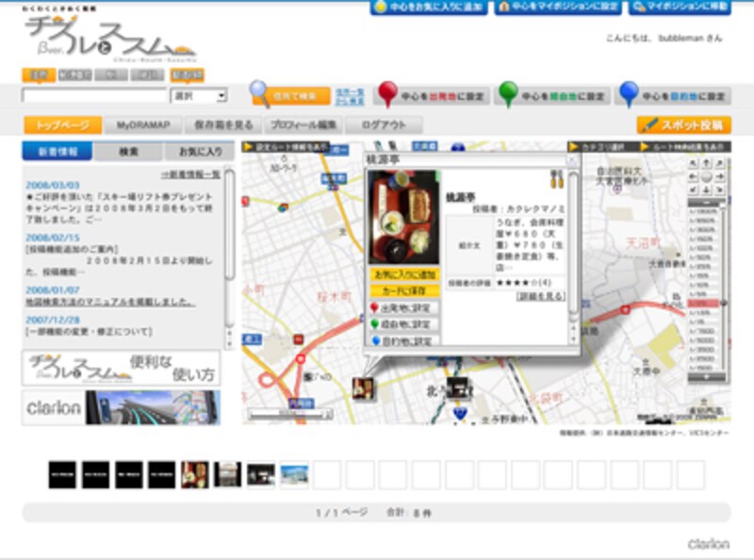Click the red departure pin icon in toolbar
The height and width of the screenshot is (560, 754).
387,94
